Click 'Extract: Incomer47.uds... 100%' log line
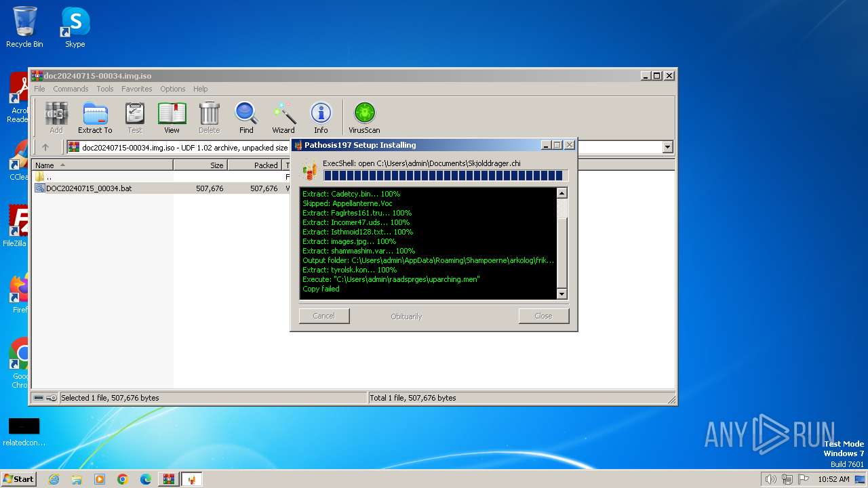Viewport: 868px width, 488px height. [x=356, y=222]
